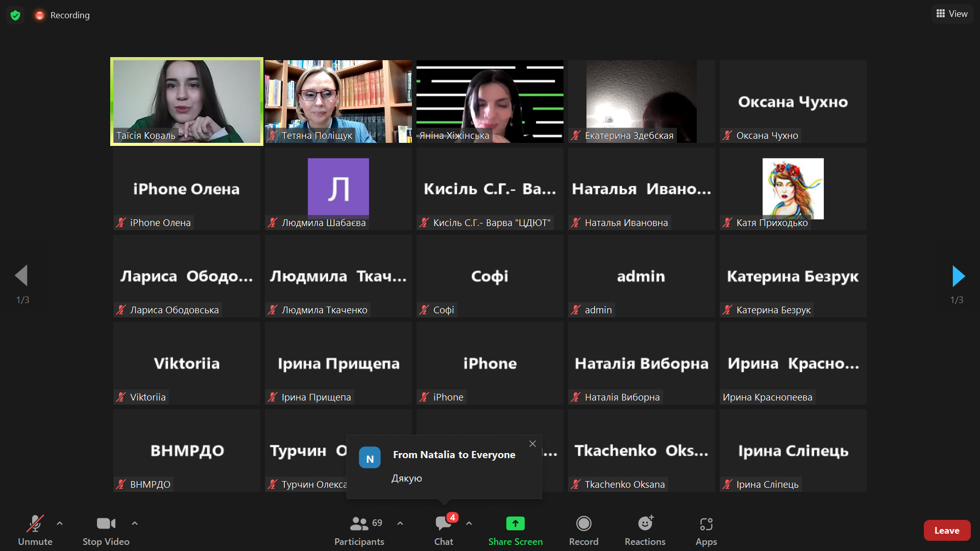Expand video options arrow next to Stop Video

click(135, 523)
